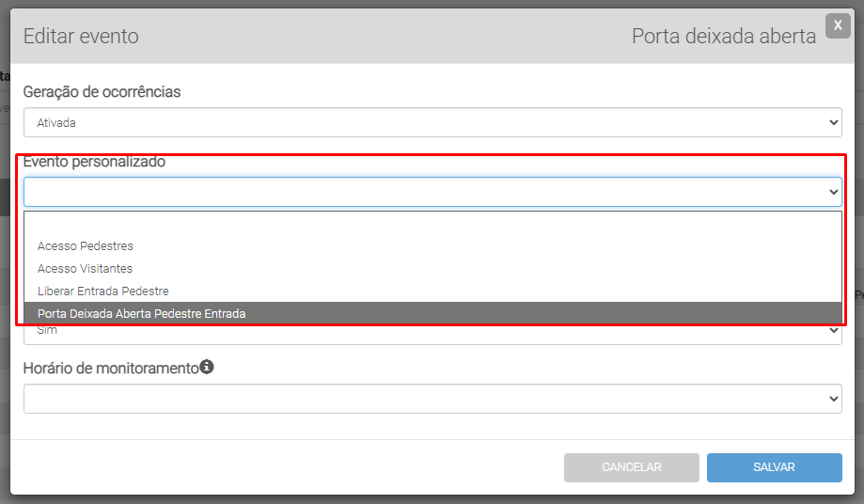Click the chevron on the Evento personalizado field
Screen dimensions: 864x504
834,192
